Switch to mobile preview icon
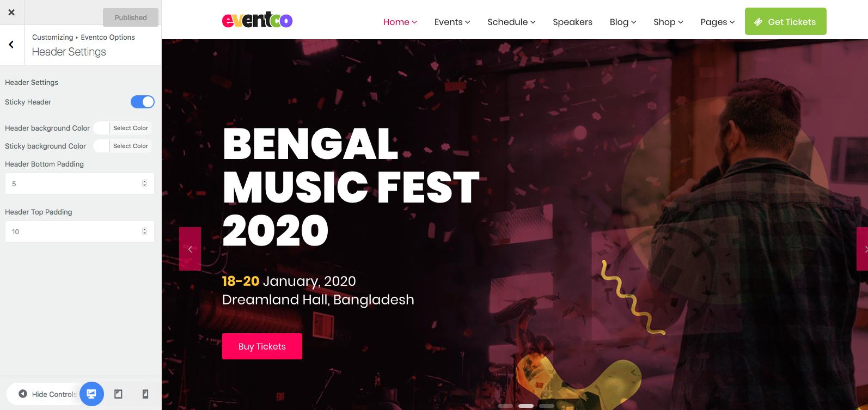Image resolution: width=868 pixels, height=410 pixels. coord(145,394)
